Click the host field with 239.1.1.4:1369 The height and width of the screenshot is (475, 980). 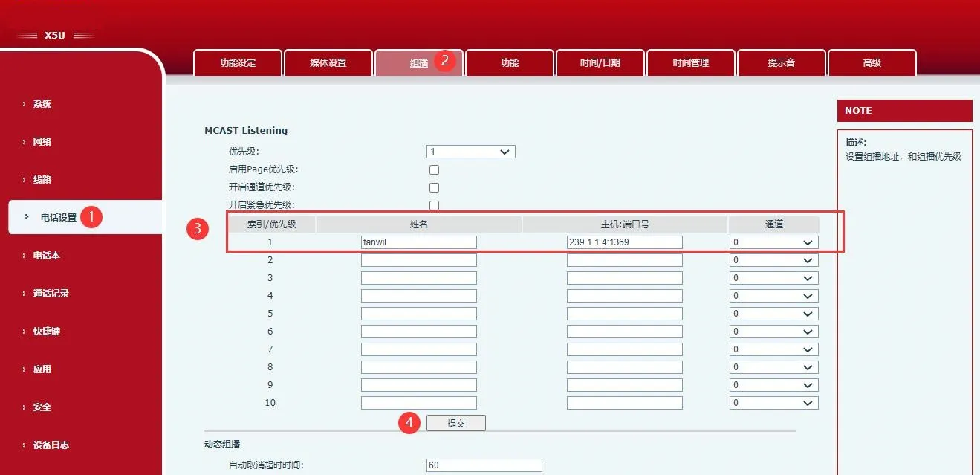coord(624,242)
